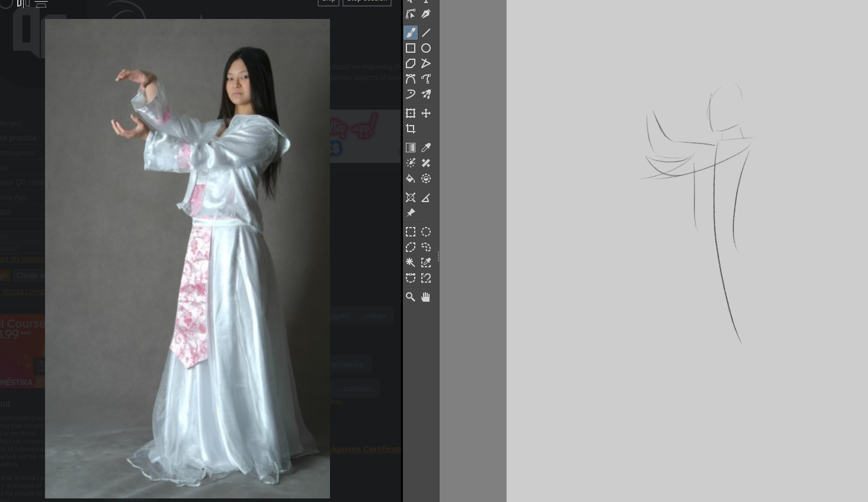
Task: Select the Enclose and Fill tool
Action: tap(426, 178)
